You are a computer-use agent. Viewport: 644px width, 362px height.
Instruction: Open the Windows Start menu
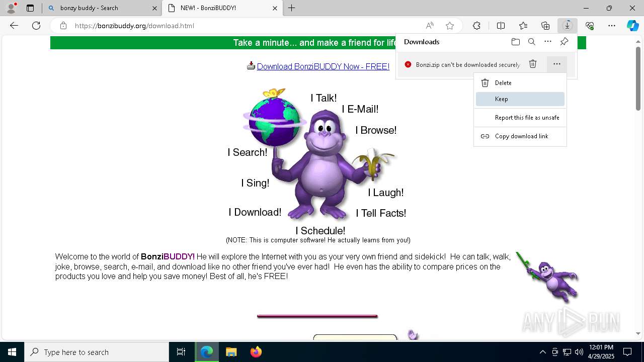pyautogui.click(x=12, y=352)
